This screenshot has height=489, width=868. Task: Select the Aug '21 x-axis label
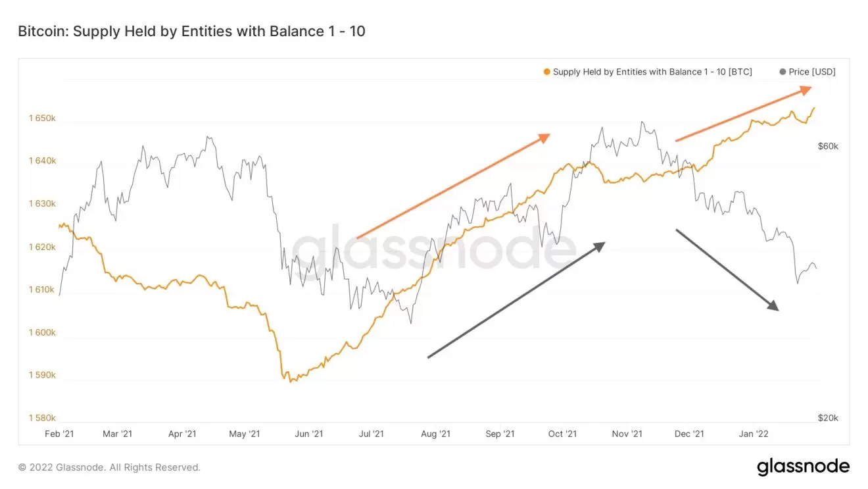tap(435, 434)
